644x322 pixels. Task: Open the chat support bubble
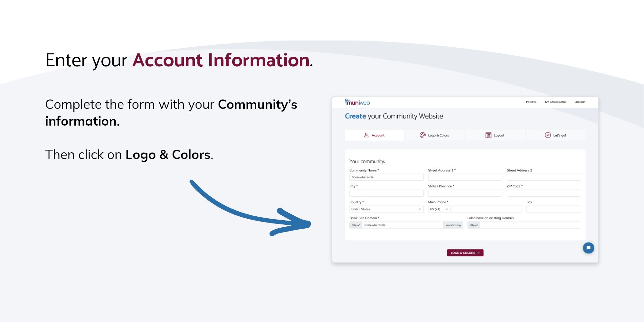tap(588, 248)
